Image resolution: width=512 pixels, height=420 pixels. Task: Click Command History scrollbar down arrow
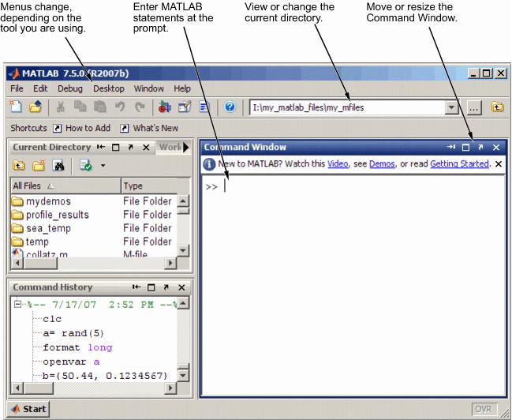point(183,375)
